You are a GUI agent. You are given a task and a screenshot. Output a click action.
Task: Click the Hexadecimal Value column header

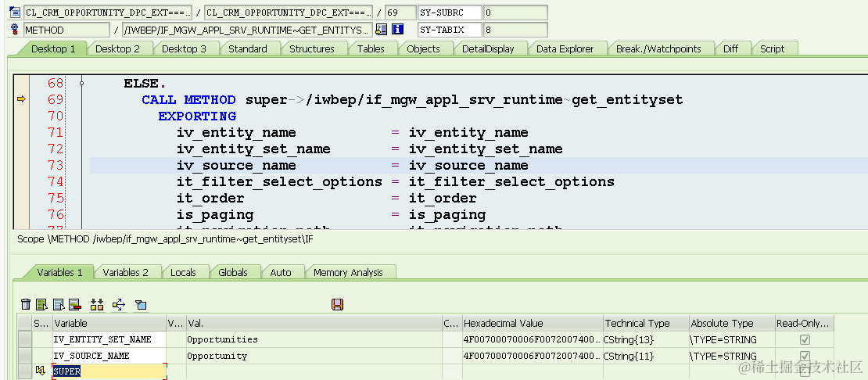click(532, 323)
